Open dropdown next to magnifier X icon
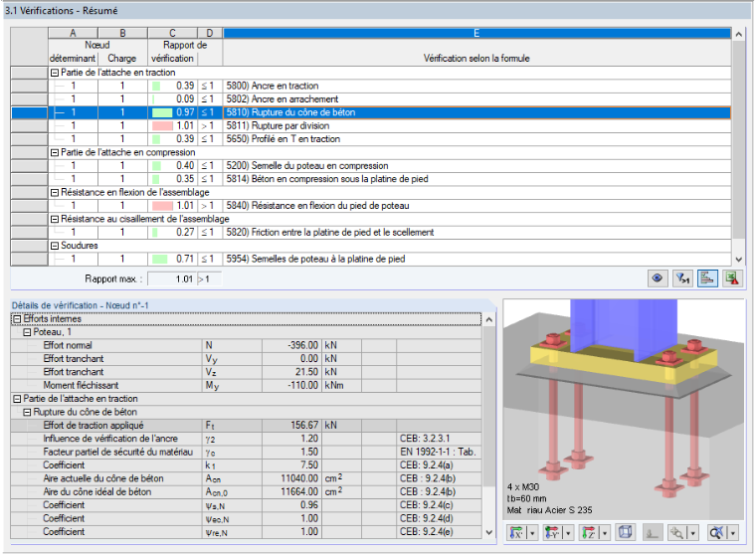 733,533
